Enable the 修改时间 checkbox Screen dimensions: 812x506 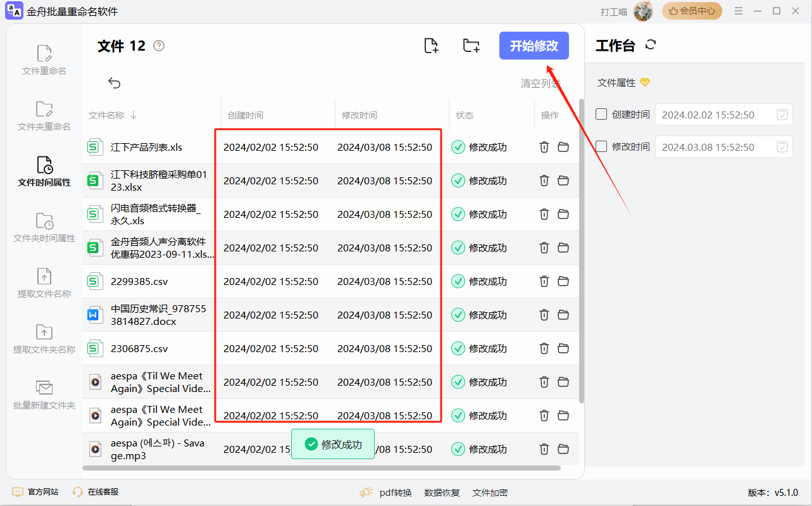click(602, 146)
